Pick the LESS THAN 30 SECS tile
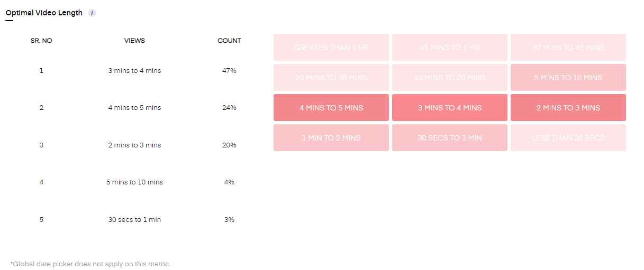 [x=568, y=138]
